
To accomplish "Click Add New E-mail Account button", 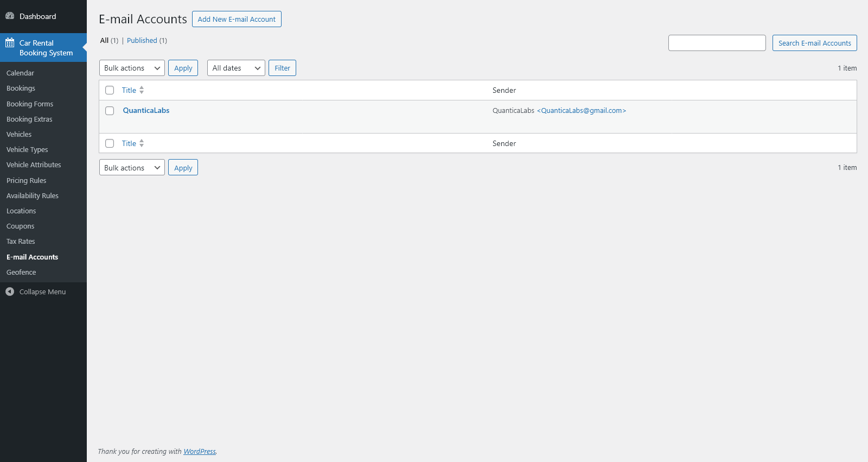I will point(237,19).
